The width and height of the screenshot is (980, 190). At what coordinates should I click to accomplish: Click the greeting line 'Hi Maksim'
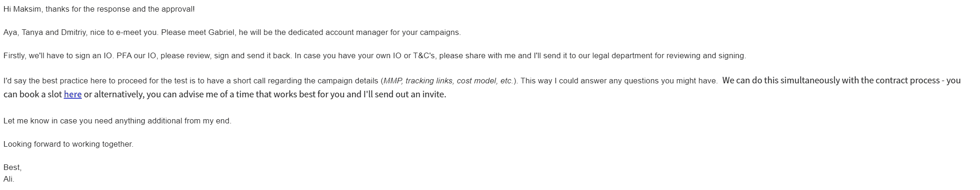coord(22,9)
